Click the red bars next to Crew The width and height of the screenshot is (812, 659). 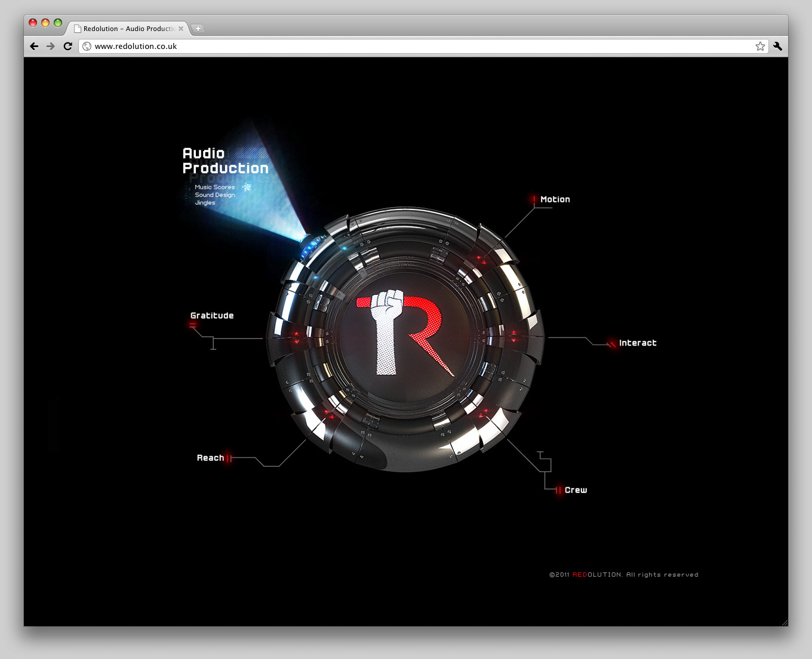[559, 490]
